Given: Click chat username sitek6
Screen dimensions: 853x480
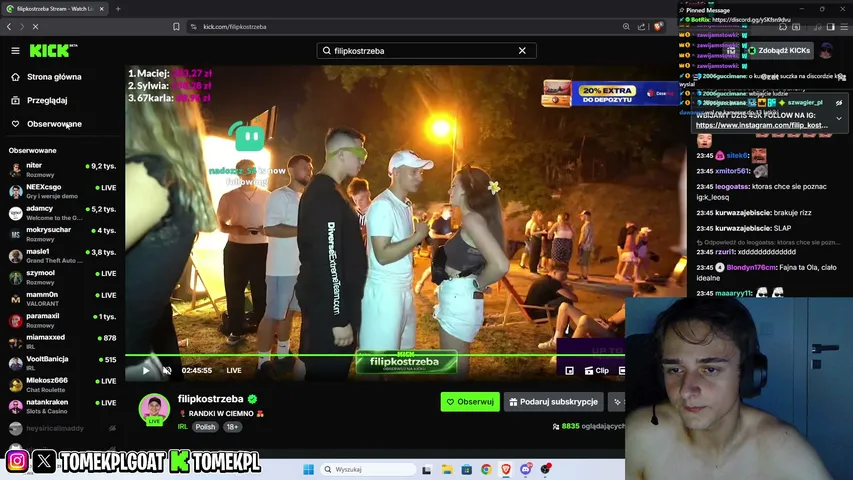Looking at the screenshot, I should (x=737, y=156).
